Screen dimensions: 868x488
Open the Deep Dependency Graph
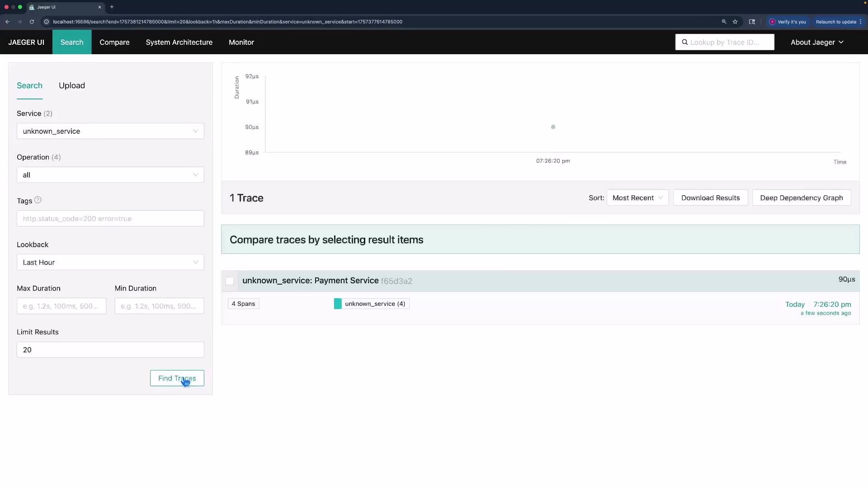(x=802, y=198)
